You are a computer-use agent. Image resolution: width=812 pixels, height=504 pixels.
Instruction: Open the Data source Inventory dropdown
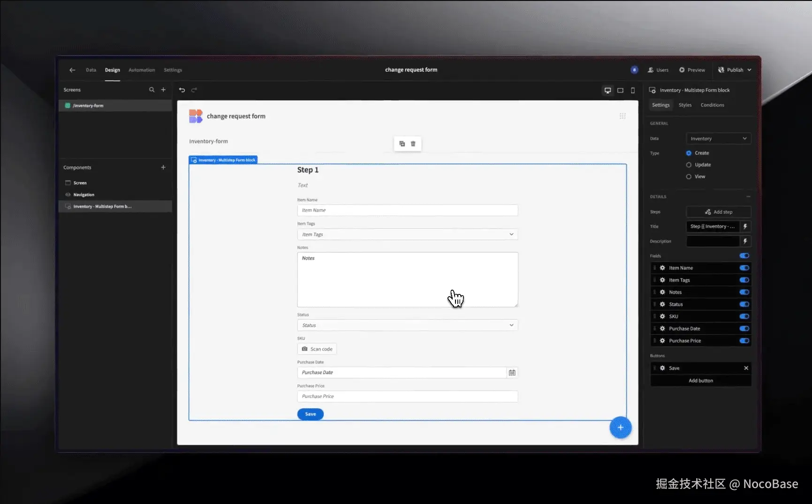(x=719, y=139)
